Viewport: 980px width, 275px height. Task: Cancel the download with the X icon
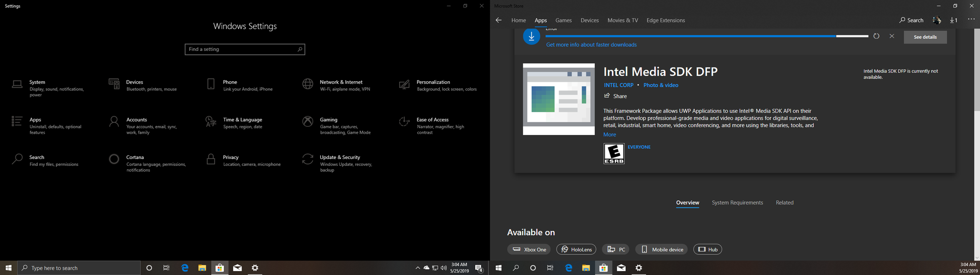[x=892, y=36]
